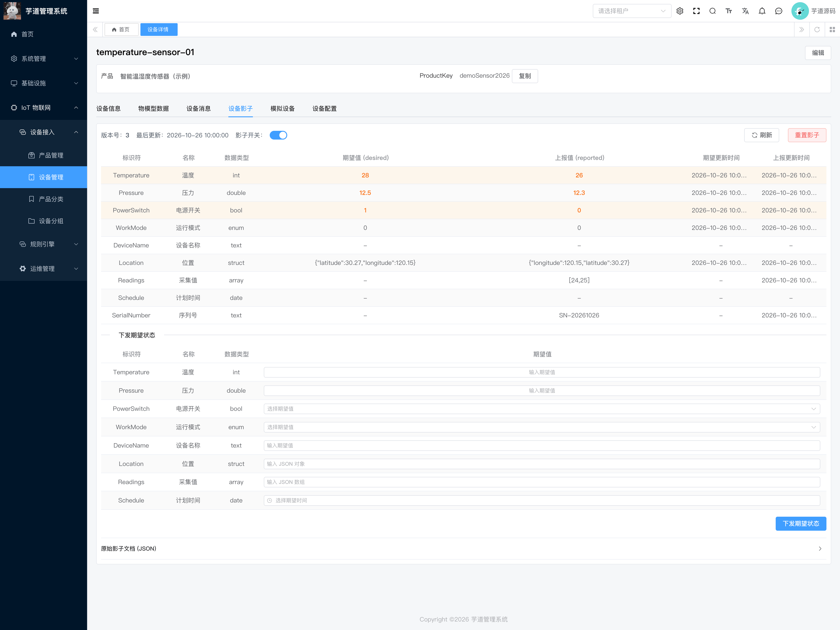Expand the 基础设施 menu

(43, 83)
